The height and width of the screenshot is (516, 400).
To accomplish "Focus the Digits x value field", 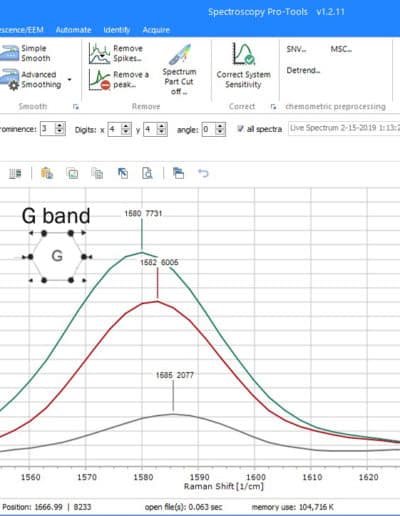I will click(115, 129).
